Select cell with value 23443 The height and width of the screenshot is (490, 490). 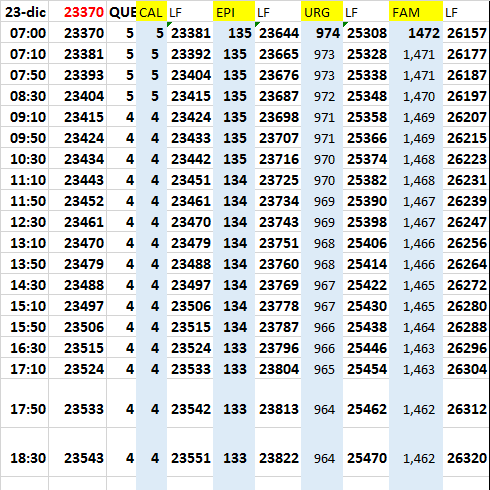(78, 180)
